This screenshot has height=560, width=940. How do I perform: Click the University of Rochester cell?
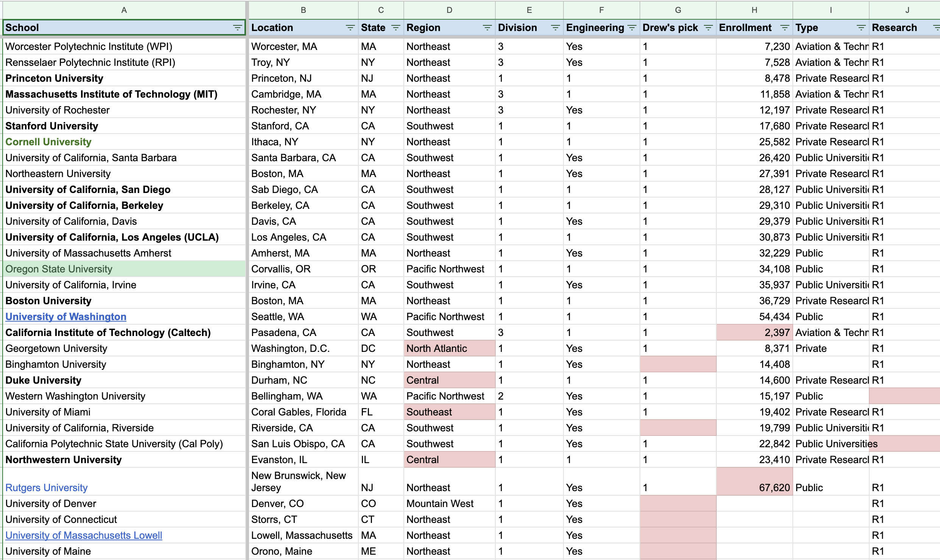124,110
